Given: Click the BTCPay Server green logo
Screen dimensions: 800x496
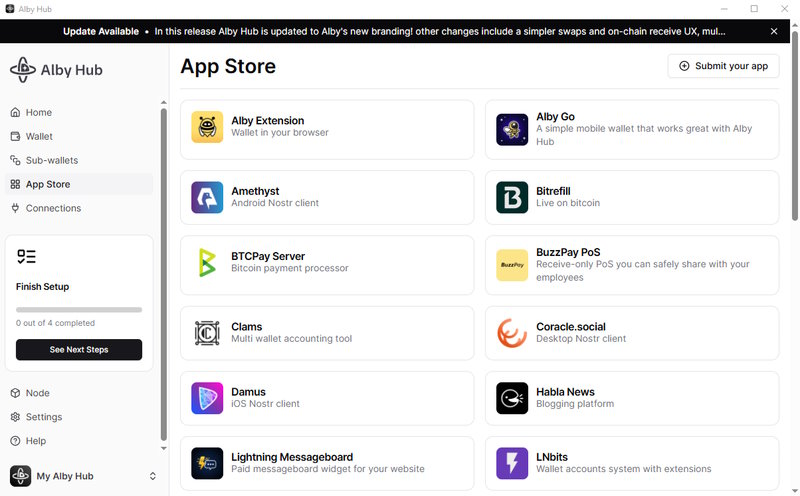Looking at the screenshot, I should [x=207, y=263].
